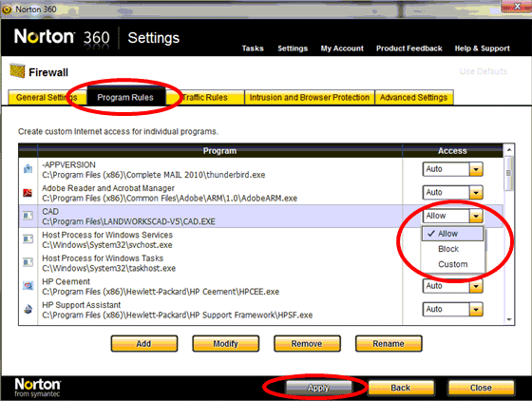Select the Program Rules tab
This screenshot has width=532, height=401.
click(x=125, y=97)
